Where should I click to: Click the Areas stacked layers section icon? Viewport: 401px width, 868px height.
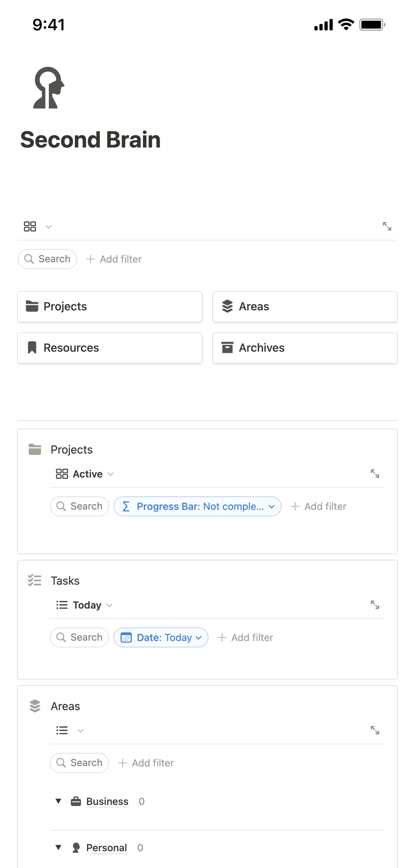click(35, 706)
